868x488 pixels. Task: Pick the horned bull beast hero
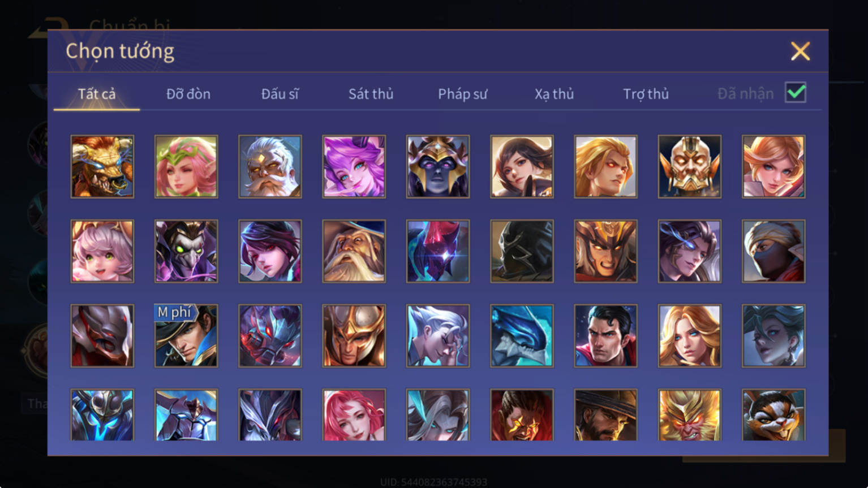(x=102, y=166)
